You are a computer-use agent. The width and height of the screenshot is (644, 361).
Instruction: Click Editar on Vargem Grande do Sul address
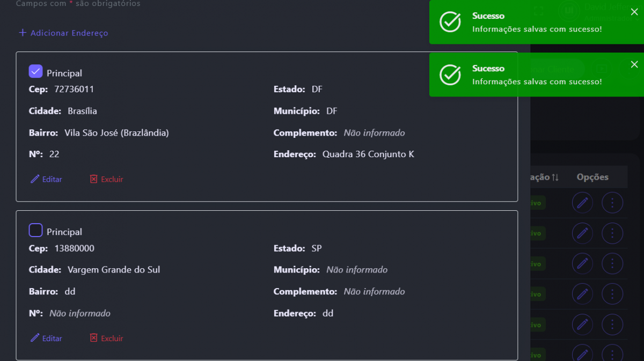[x=46, y=338]
